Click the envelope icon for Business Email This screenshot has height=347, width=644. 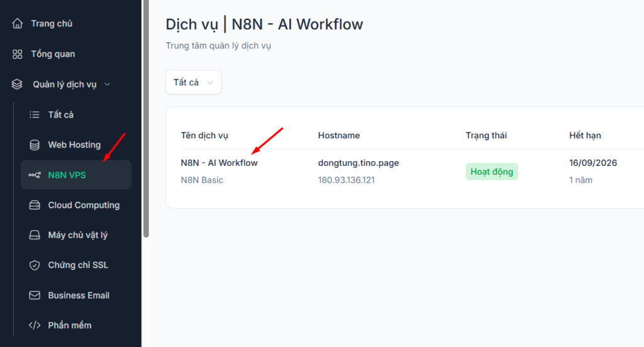click(x=35, y=295)
